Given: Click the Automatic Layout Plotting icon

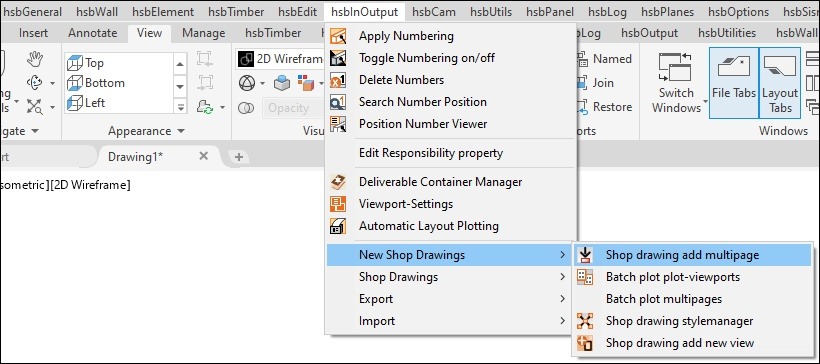Looking at the screenshot, I should [338, 226].
